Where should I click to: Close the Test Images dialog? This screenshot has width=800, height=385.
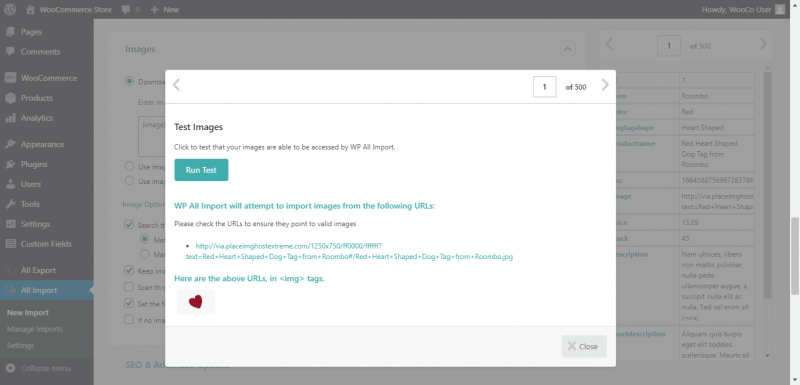pos(584,346)
